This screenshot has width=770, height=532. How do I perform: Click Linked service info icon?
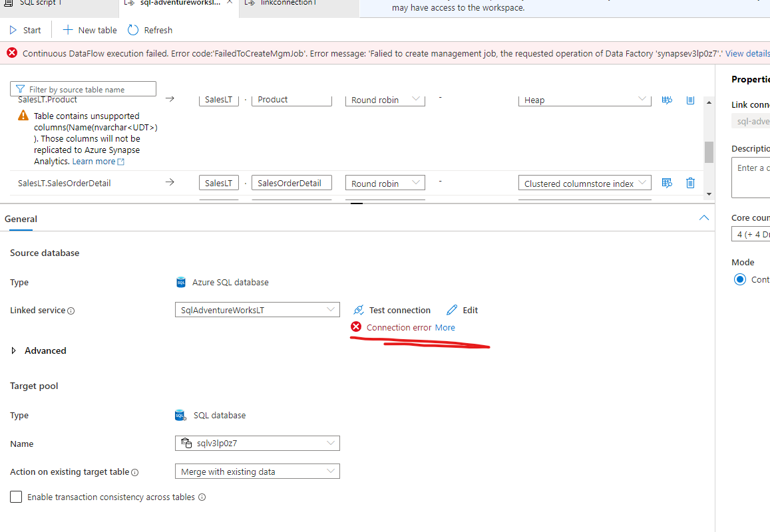pos(71,311)
